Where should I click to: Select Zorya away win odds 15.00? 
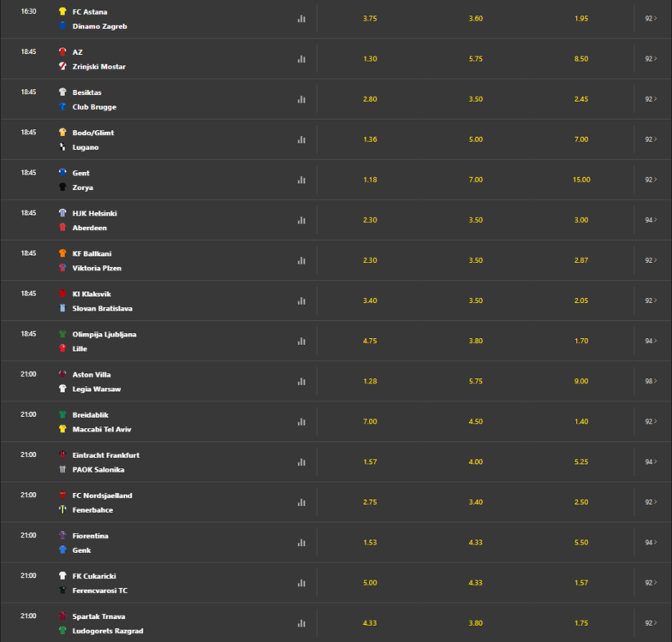point(581,180)
